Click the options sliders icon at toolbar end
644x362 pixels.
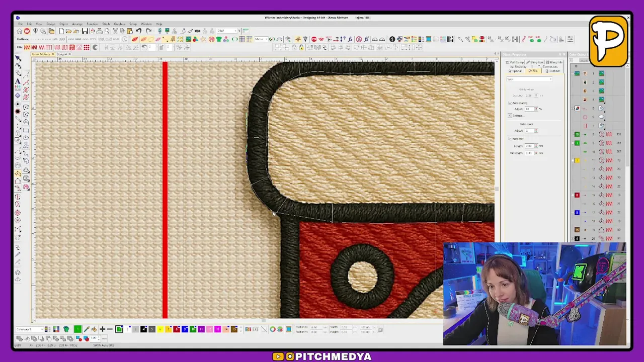[570, 39]
